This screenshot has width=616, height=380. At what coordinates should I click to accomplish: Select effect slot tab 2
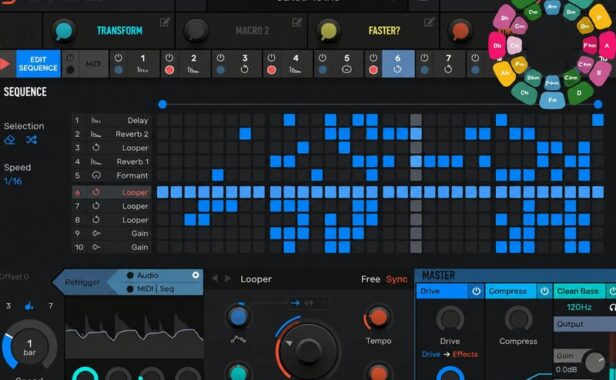194,64
